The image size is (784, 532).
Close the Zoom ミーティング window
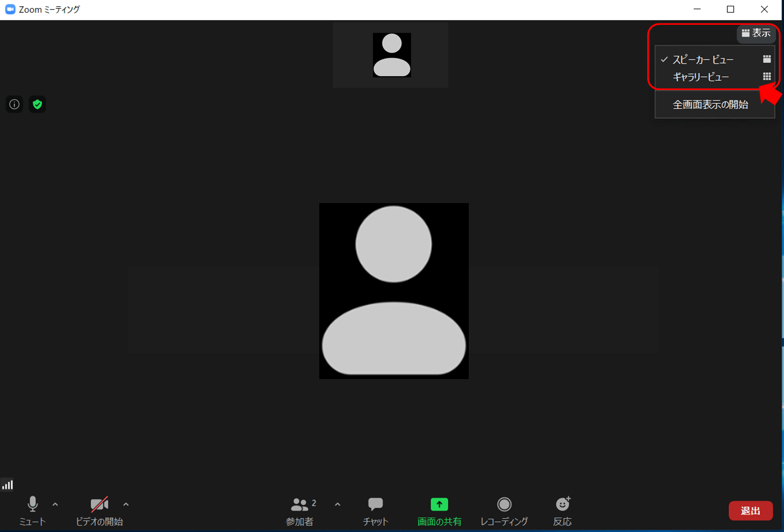pyautogui.click(x=764, y=9)
